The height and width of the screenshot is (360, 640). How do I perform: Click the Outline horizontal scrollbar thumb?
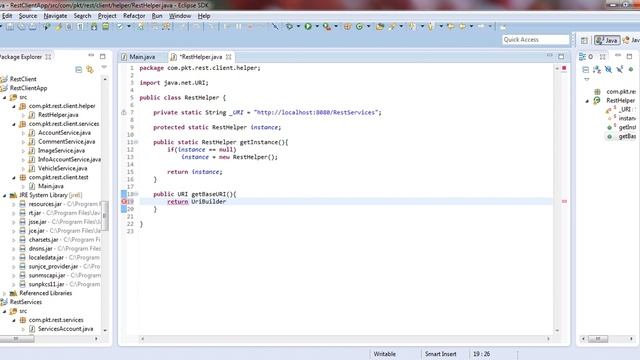[598, 339]
